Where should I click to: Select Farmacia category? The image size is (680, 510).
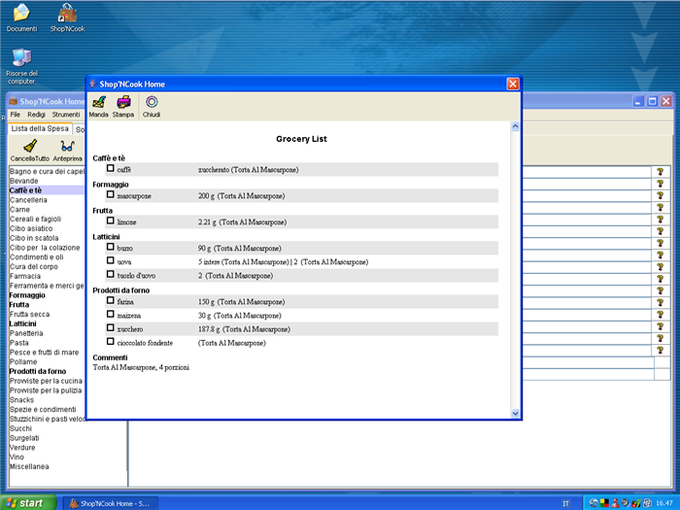point(25,276)
